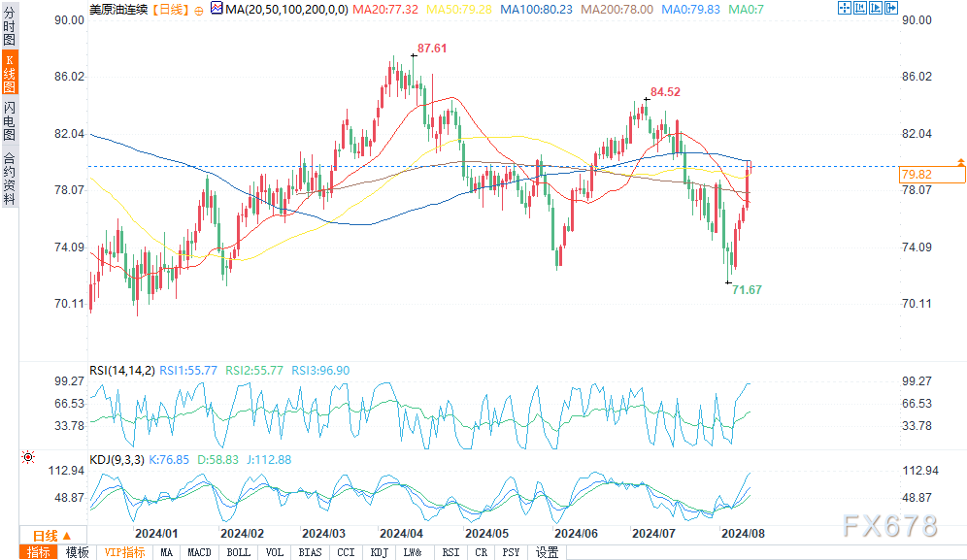
Task: Click the RSI indicator button
Action: (450, 552)
